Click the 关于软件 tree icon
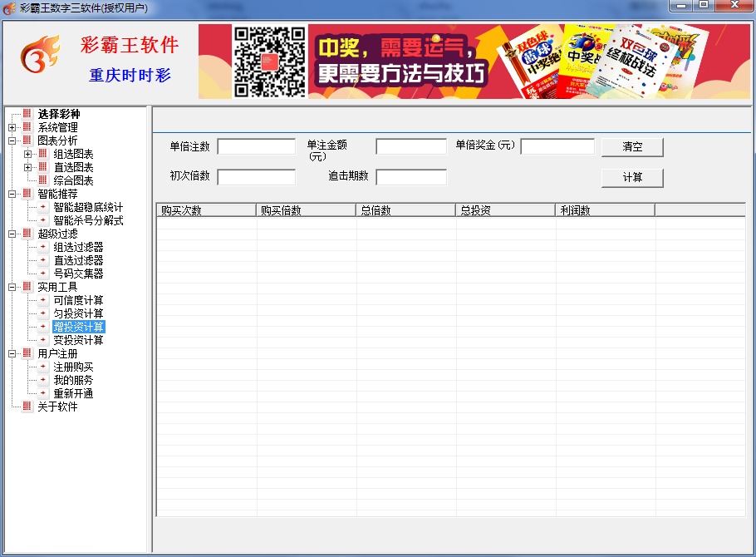This screenshot has width=756, height=557. pos(27,407)
